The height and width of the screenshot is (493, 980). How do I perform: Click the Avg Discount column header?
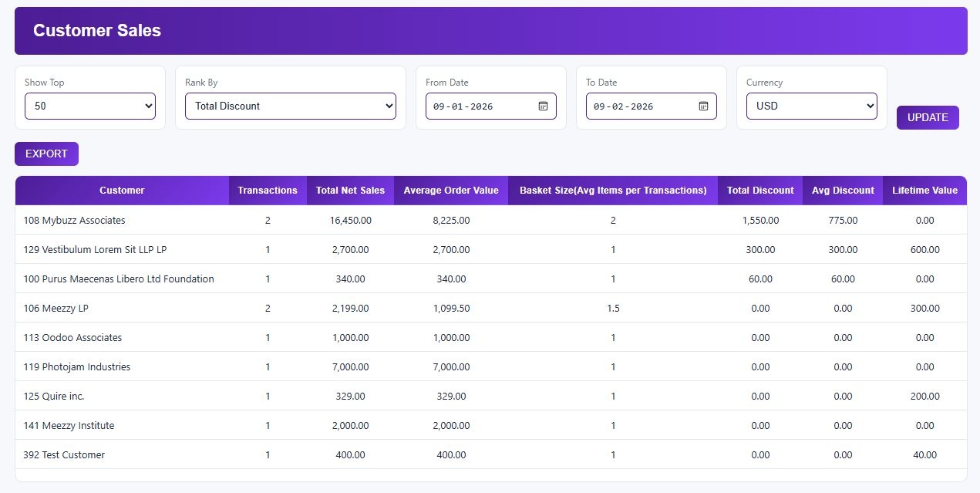point(843,191)
